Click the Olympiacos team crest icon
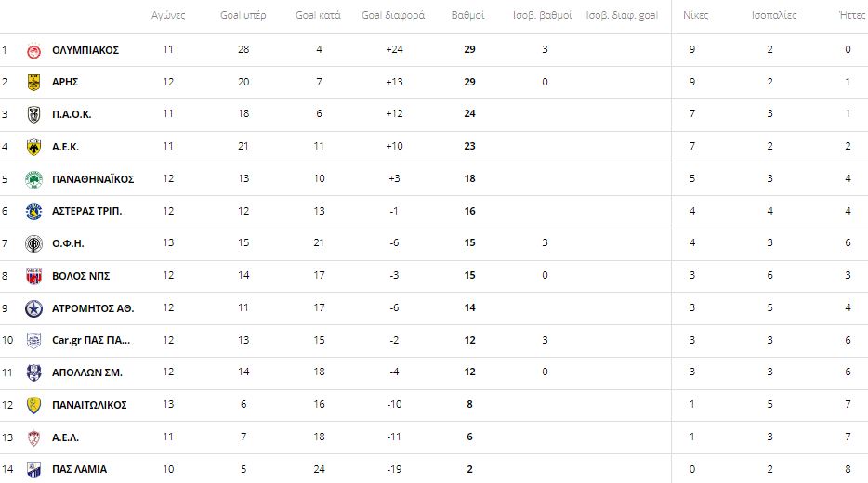The height and width of the screenshot is (483, 868). click(x=33, y=50)
